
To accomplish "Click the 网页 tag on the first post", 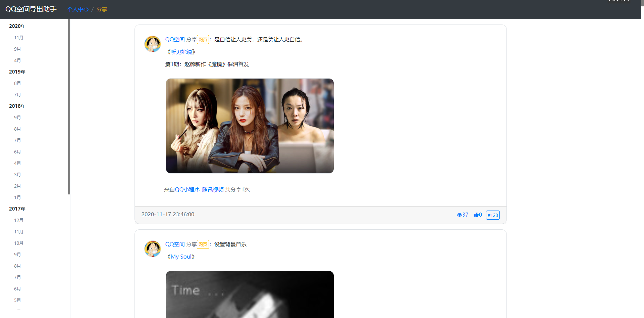I will (203, 40).
